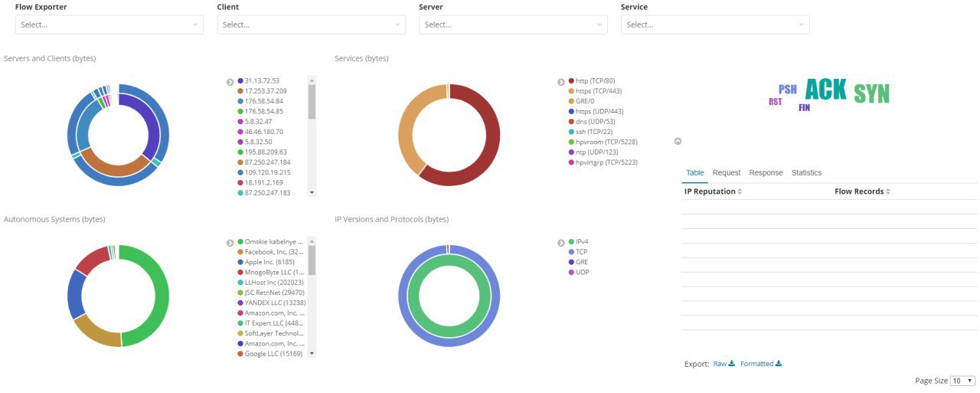Toggle the IPv4 legend entry
The height and width of the screenshot is (393, 980).
pos(579,242)
